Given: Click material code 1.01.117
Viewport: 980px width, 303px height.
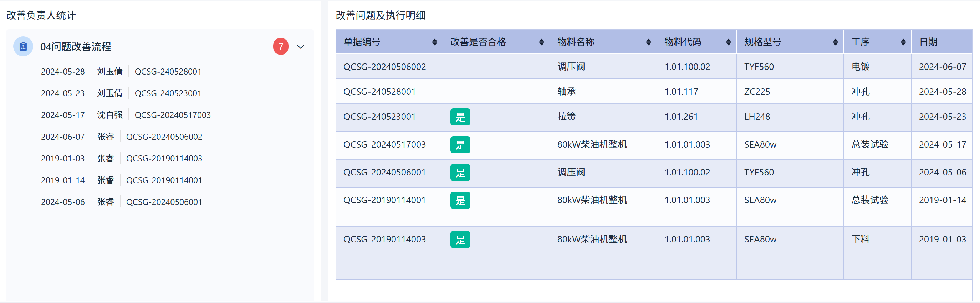Looking at the screenshot, I should pyautogui.click(x=681, y=92).
